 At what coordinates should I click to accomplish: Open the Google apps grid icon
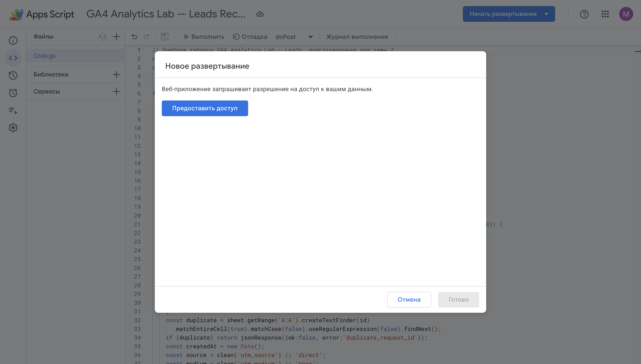pos(605,14)
